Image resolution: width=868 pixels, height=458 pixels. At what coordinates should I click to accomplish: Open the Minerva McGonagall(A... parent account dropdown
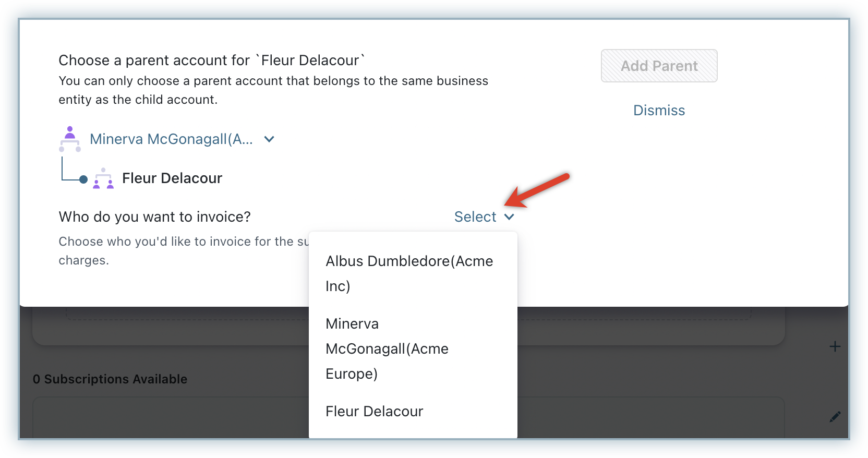[171, 139]
